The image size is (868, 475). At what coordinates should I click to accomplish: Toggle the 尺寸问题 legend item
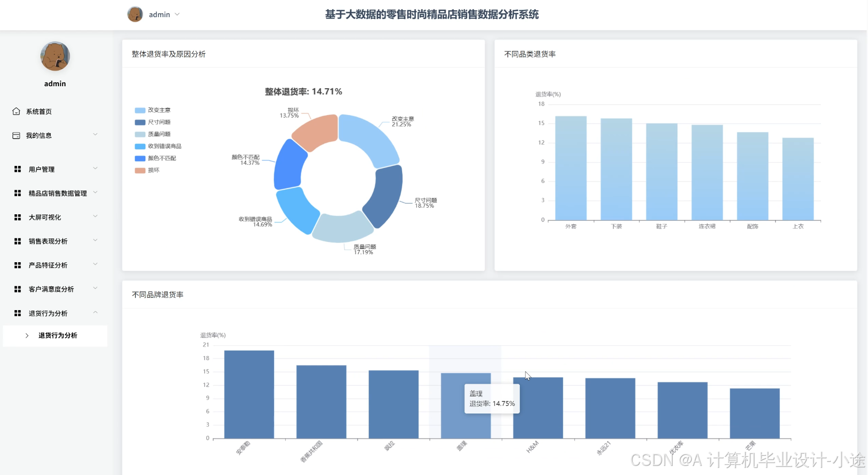(152, 122)
